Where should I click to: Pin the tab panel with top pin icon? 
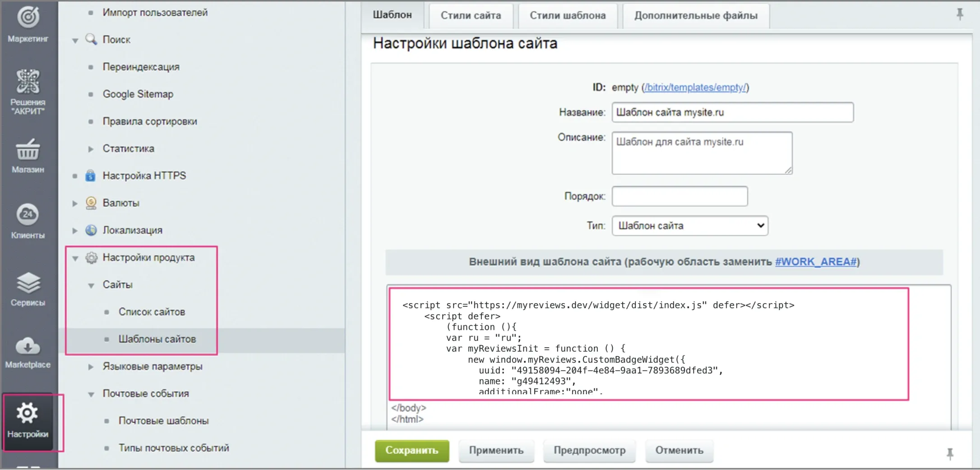click(960, 14)
